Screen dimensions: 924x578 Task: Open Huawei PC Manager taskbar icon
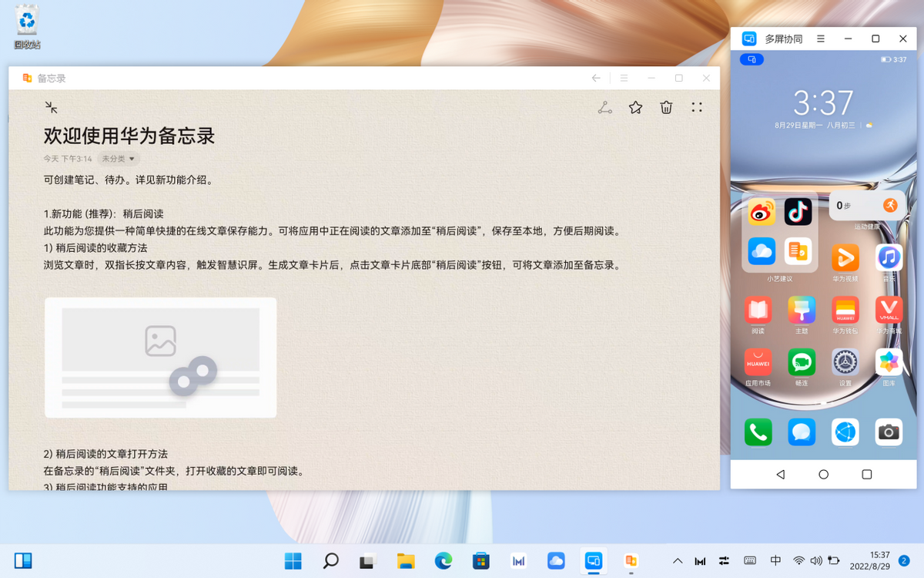[519, 561]
